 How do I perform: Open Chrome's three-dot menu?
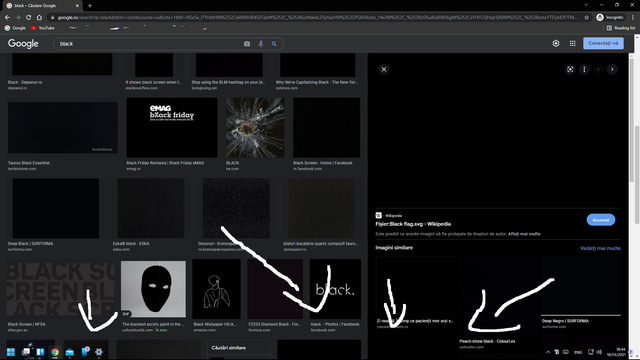click(x=633, y=18)
